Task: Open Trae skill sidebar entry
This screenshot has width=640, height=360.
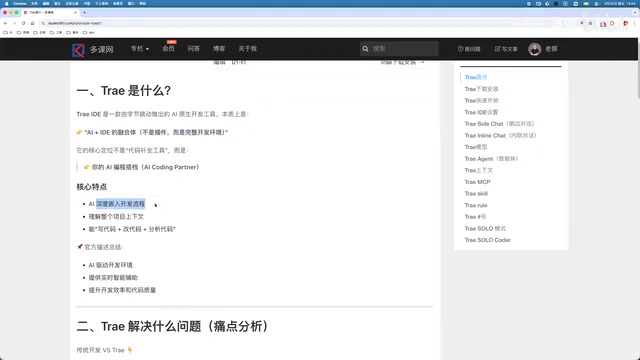Action: tap(476, 193)
